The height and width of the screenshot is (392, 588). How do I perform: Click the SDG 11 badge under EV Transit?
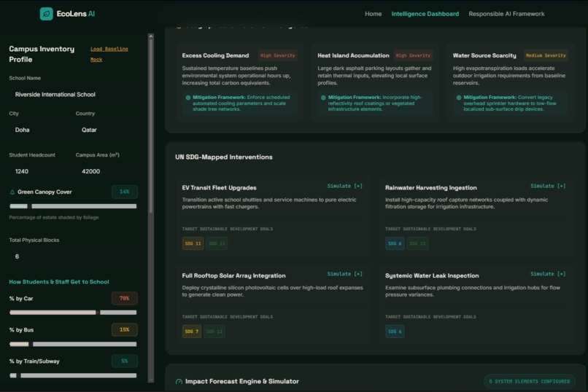tap(193, 244)
